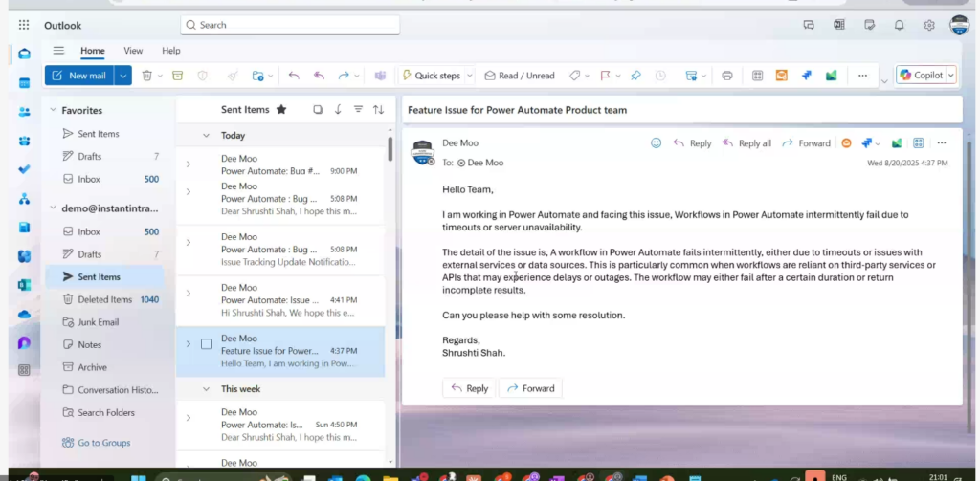Collapse the Today message group
Image resolution: width=980 pixels, height=481 pixels.
click(x=206, y=136)
